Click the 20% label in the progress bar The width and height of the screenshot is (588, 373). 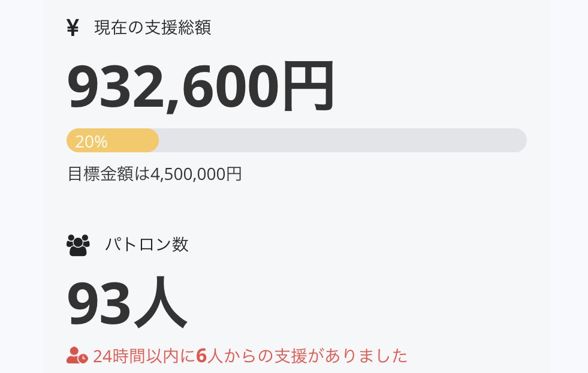pyautogui.click(x=91, y=142)
